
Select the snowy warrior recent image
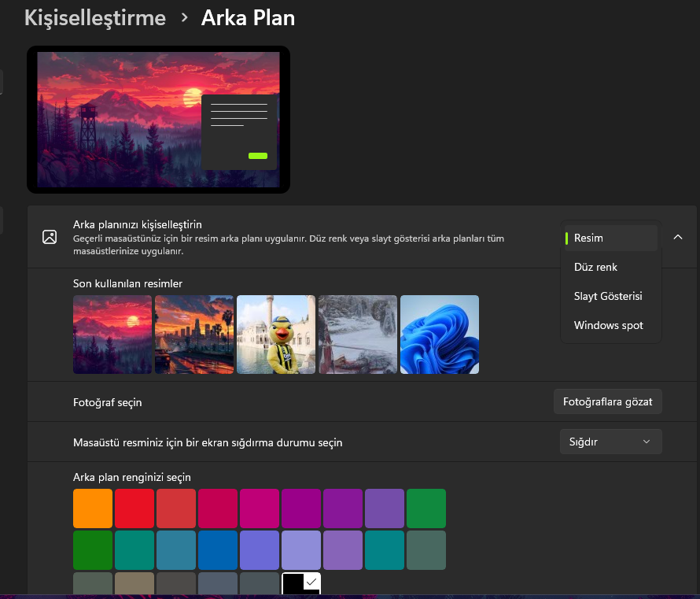point(358,335)
